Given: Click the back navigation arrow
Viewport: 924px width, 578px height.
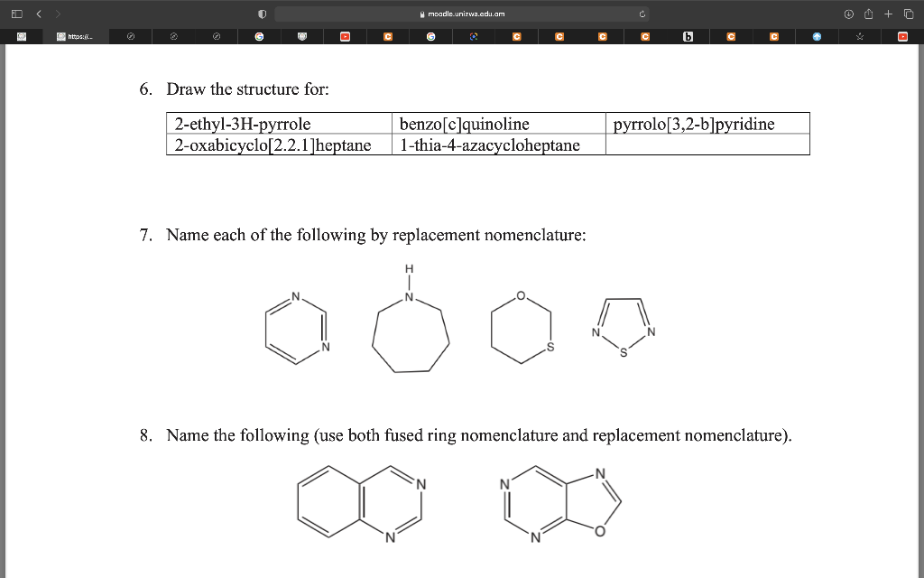Looking at the screenshot, I should coord(38,14).
